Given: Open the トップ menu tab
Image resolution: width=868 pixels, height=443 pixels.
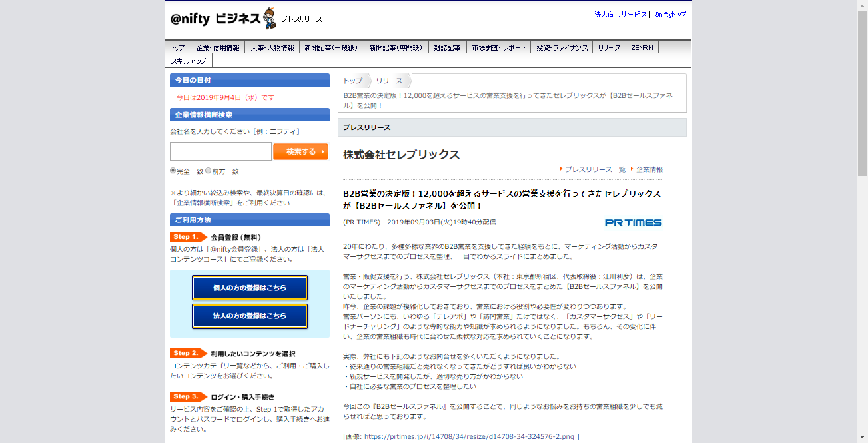Looking at the screenshot, I should [x=177, y=47].
